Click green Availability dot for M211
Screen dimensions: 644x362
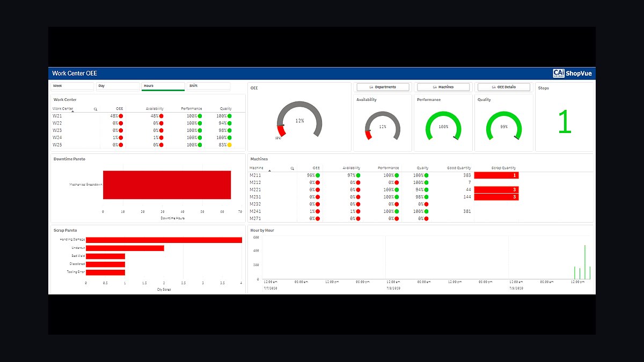tap(358, 175)
